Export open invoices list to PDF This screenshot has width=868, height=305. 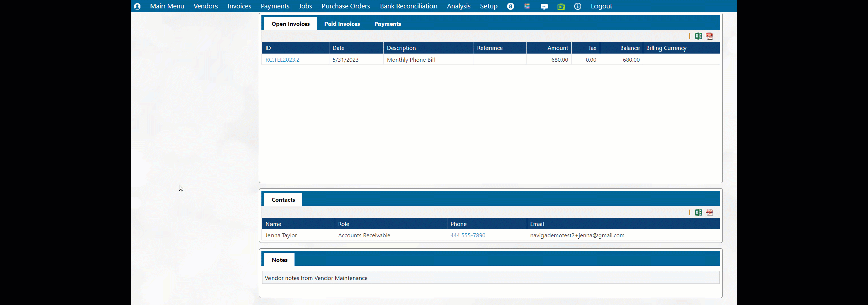tap(709, 36)
